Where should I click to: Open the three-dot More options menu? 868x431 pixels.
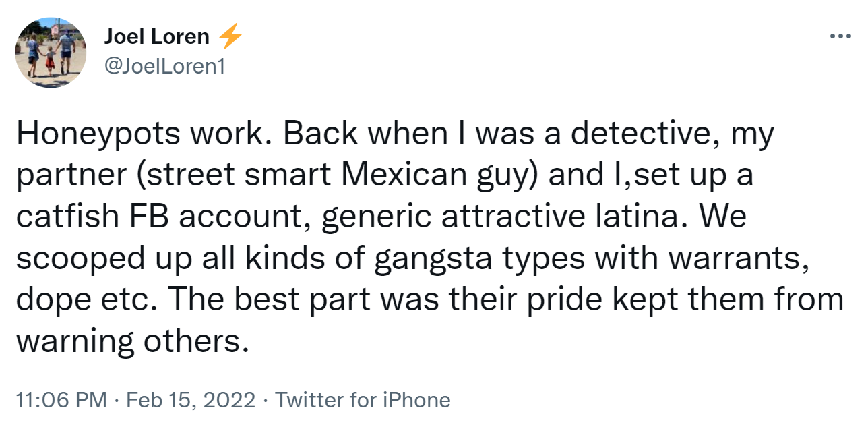tap(840, 36)
